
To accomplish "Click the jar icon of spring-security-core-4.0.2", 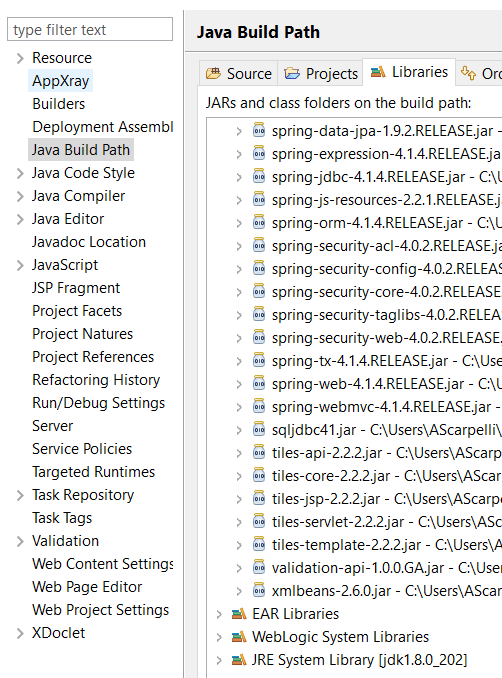I will (259, 291).
